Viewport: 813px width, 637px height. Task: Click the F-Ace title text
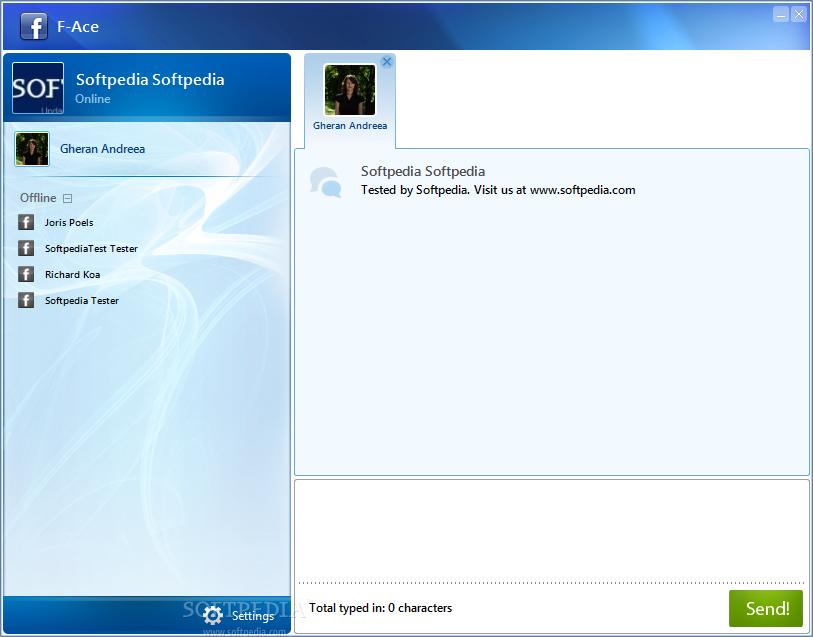pos(78,26)
